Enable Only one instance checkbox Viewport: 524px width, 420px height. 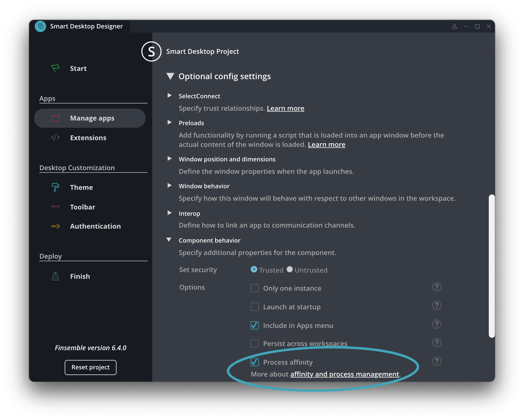tap(255, 288)
